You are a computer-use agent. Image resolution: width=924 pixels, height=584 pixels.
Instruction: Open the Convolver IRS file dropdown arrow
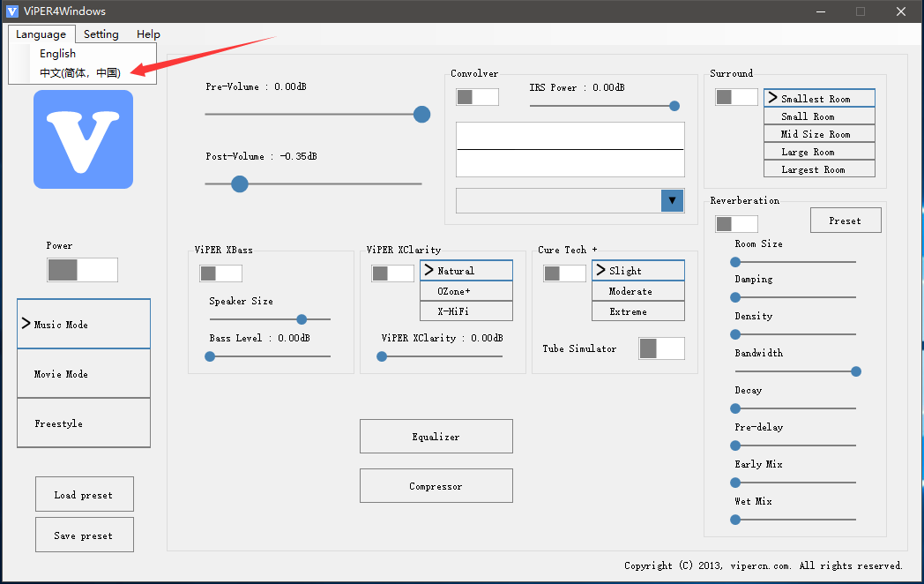coord(673,200)
